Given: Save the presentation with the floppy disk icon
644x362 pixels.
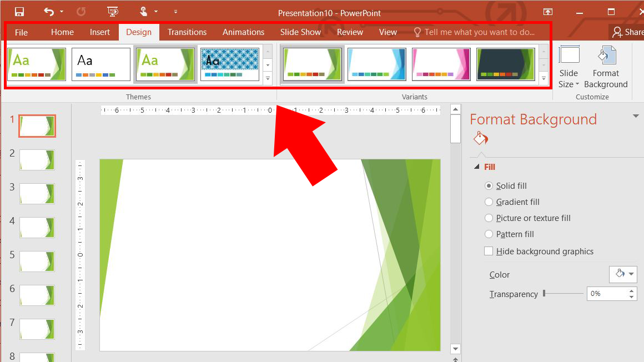Looking at the screenshot, I should 19,12.
